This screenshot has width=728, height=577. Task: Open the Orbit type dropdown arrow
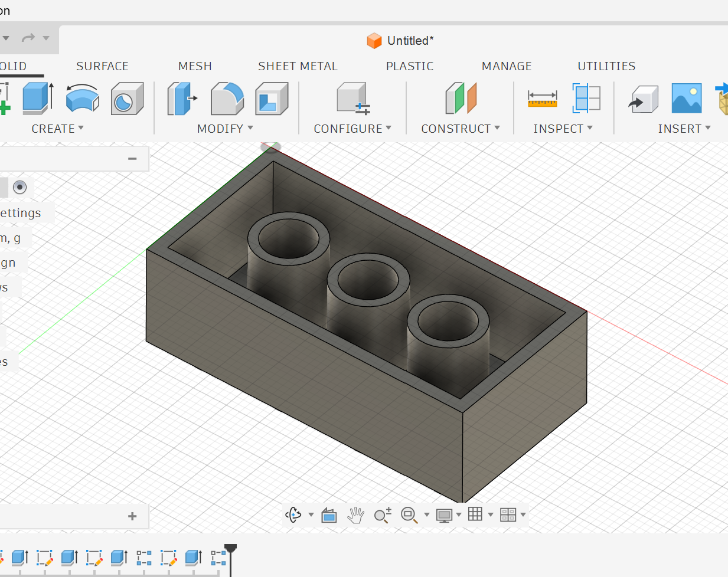311,515
